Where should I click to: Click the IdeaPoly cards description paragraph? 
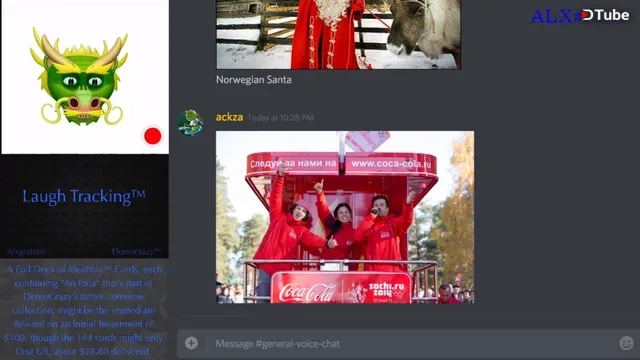click(84, 310)
